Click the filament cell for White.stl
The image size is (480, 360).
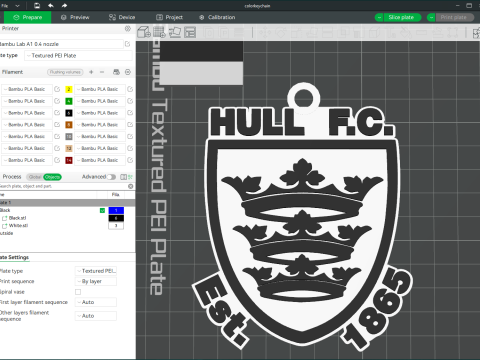[116, 226]
